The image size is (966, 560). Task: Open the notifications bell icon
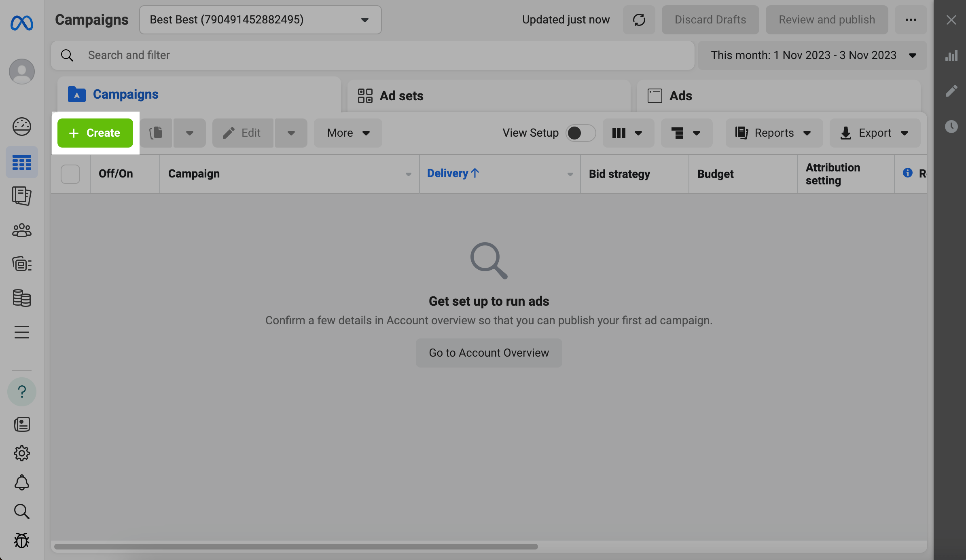(x=22, y=482)
